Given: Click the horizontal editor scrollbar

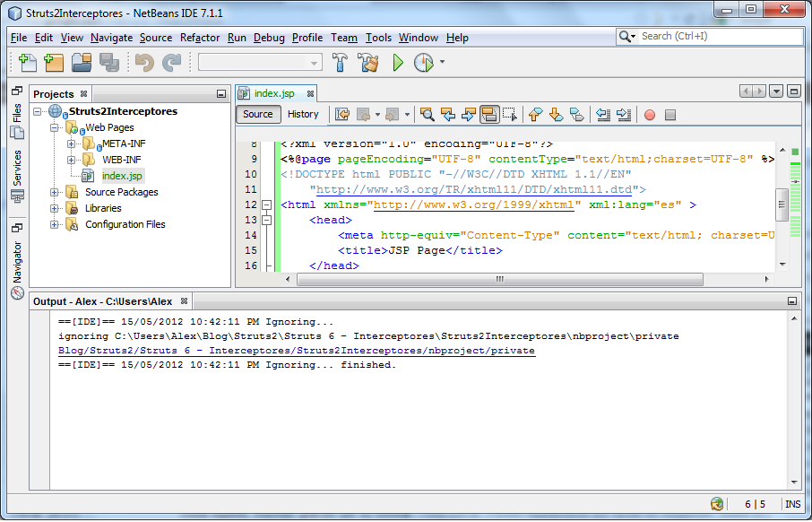Looking at the screenshot, I should (x=497, y=279).
